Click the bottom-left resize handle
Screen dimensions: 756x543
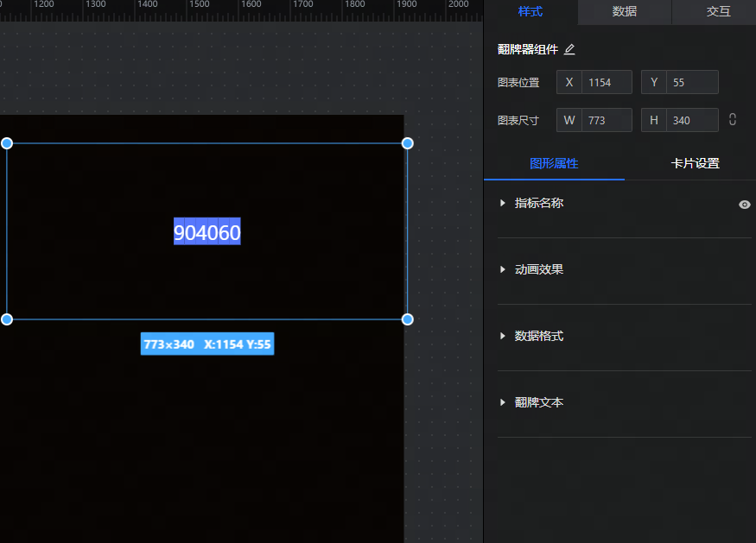(7, 319)
